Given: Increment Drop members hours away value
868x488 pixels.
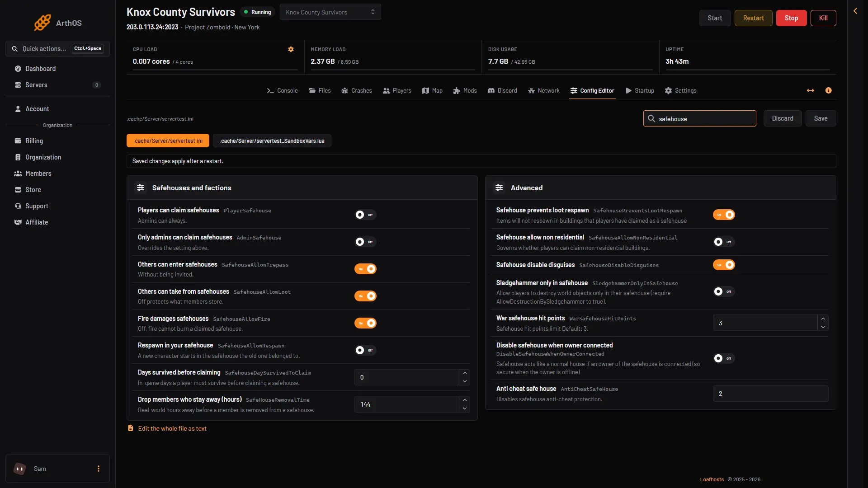Looking at the screenshot, I should [464, 400].
